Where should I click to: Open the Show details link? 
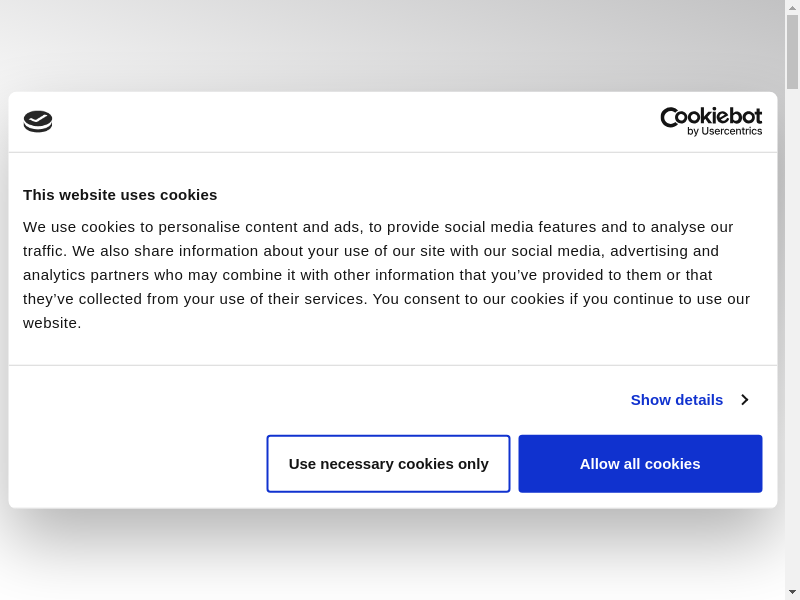click(676, 400)
